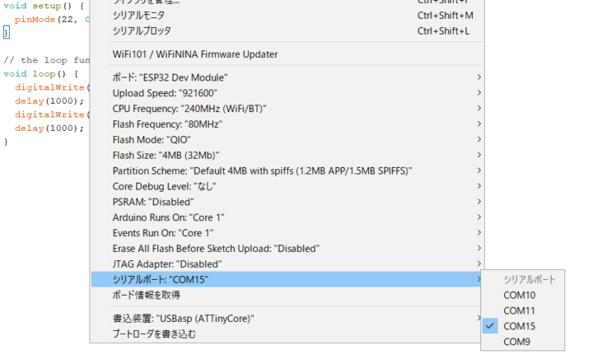Screen dimensions: 593x364
Task: Expand the ボード "ESP32 Dev Module" submenu
Action: coord(170,77)
